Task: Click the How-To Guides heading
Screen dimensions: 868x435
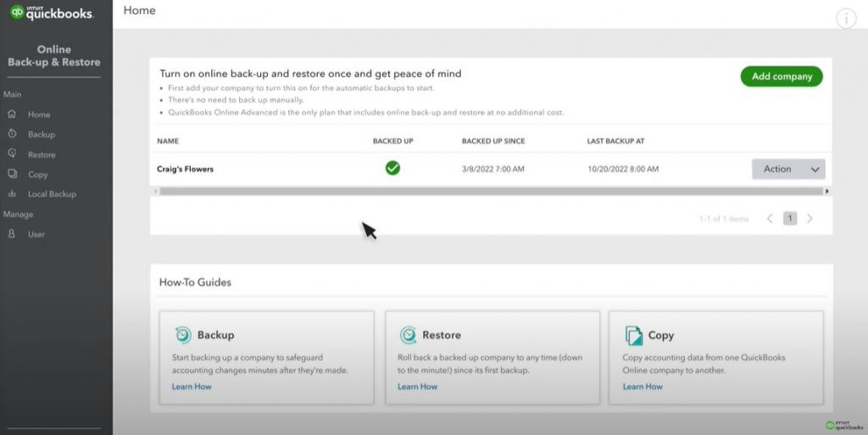Action: (196, 282)
